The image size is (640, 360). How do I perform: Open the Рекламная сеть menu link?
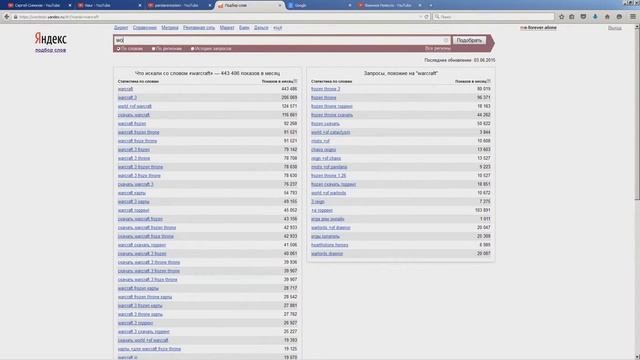click(199, 28)
